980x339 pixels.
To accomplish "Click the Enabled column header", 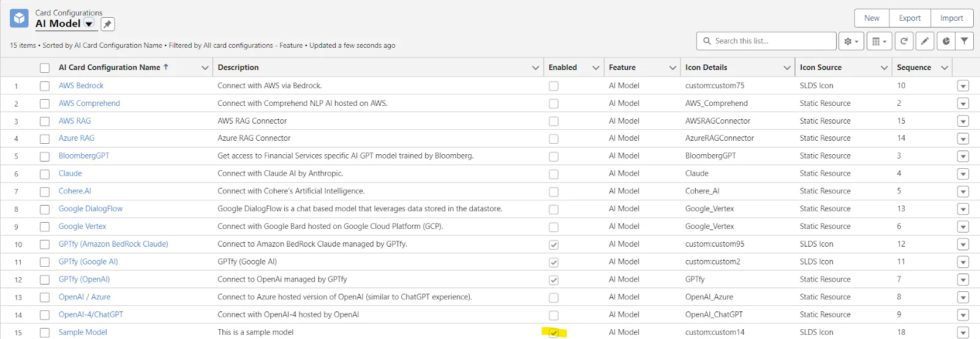I will coord(562,67).
